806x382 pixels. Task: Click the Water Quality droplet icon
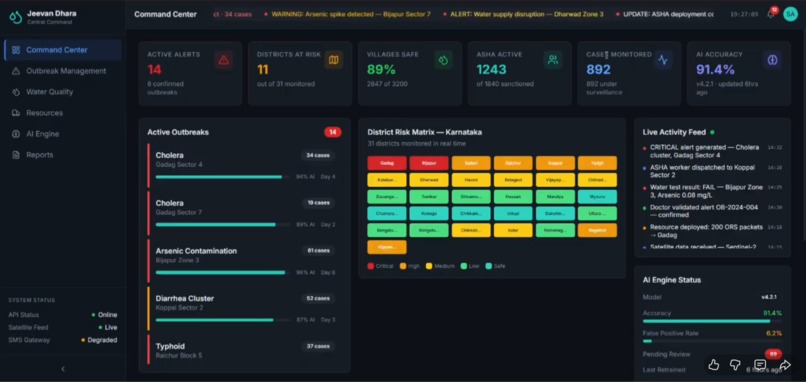coord(16,92)
